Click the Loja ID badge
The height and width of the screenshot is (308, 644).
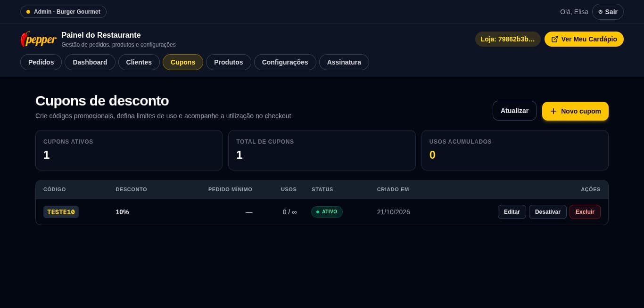tap(508, 39)
